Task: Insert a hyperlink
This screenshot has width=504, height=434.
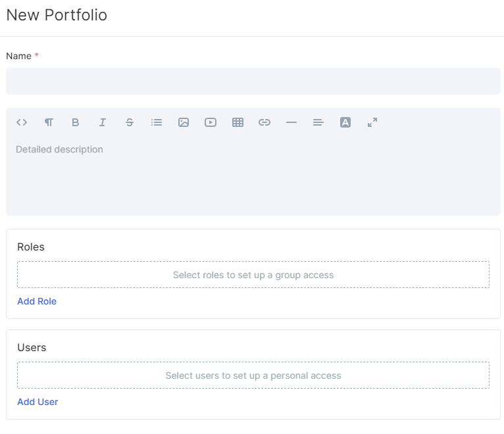Action: click(265, 122)
